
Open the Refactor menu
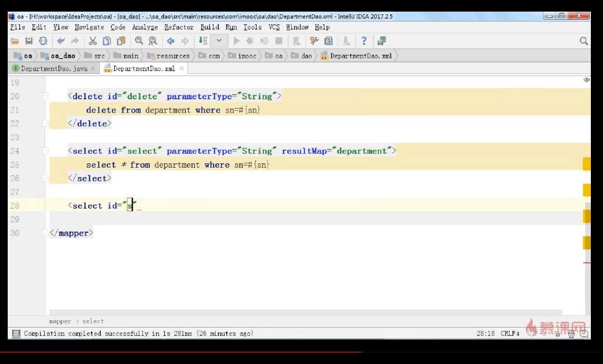(179, 27)
